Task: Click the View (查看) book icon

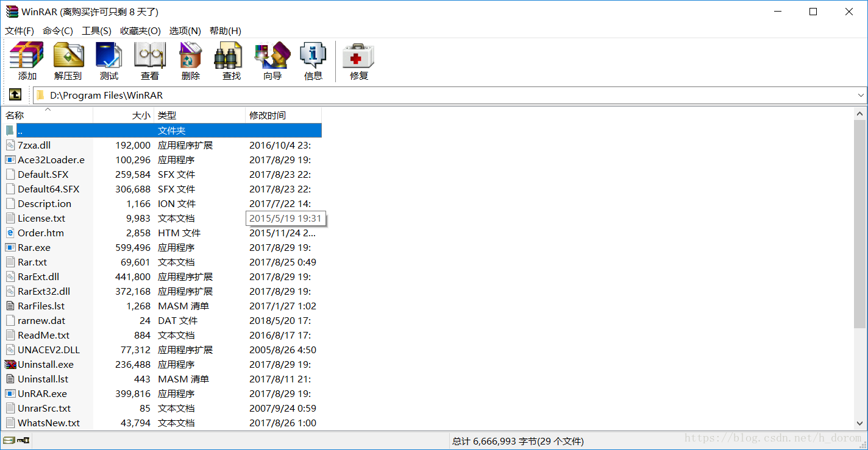Action: pyautogui.click(x=150, y=55)
